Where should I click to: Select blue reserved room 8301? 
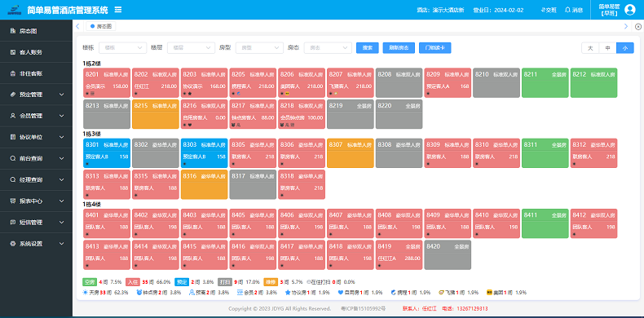click(x=107, y=153)
